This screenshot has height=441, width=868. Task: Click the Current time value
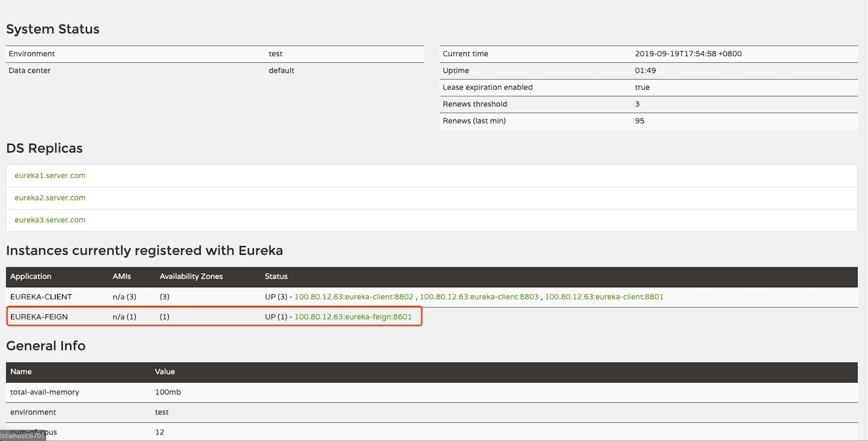pos(688,54)
